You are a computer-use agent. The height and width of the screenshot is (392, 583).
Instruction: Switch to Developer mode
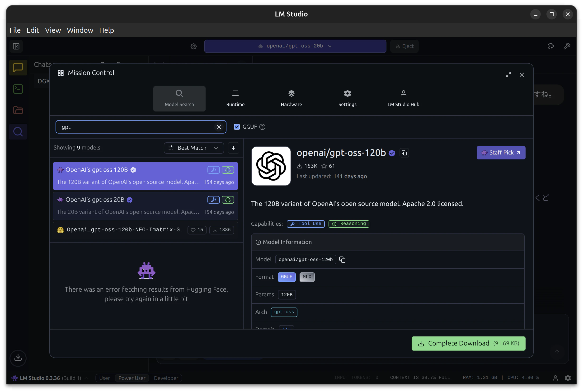coord(166,378)
